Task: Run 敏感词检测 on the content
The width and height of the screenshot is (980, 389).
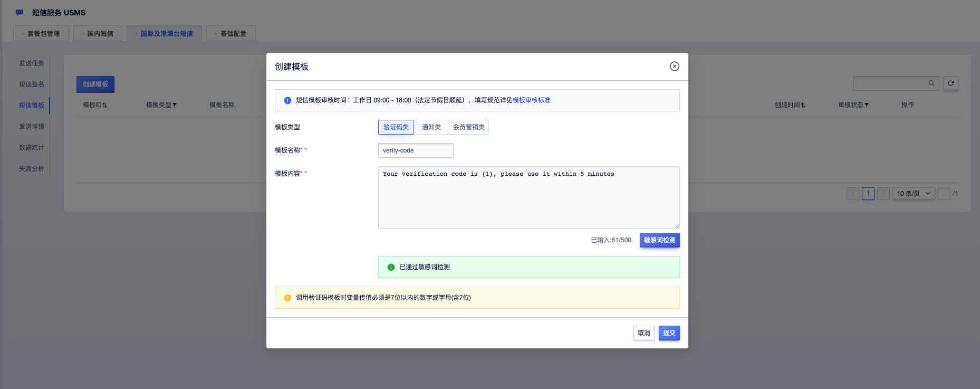Action: click(660, 240)
